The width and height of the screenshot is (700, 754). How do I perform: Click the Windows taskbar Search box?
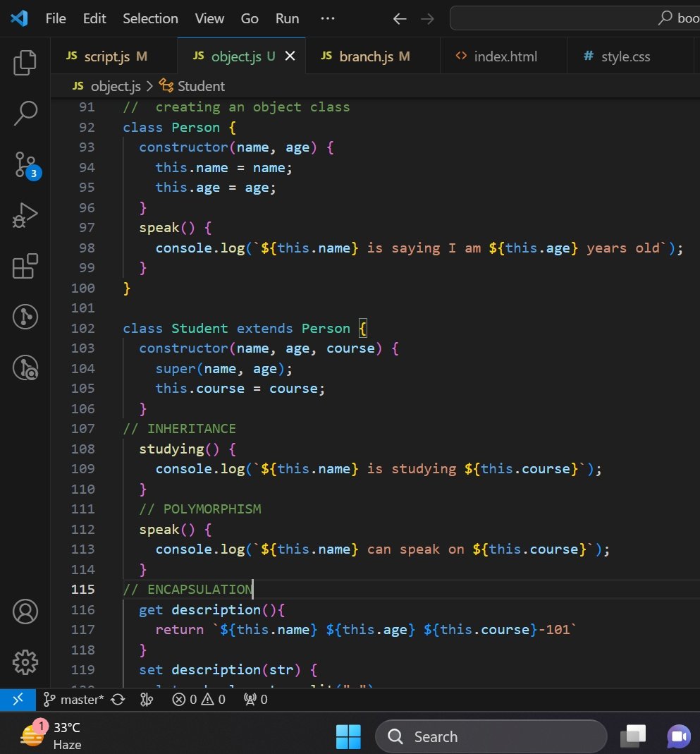tap(491, 736)
